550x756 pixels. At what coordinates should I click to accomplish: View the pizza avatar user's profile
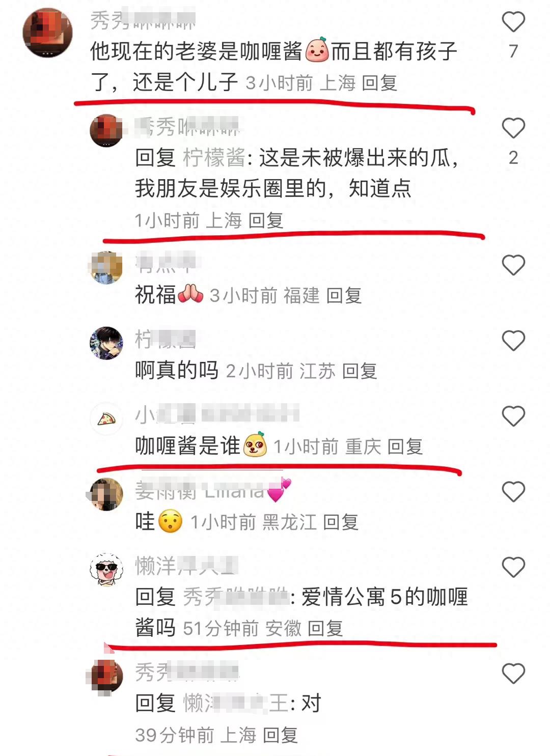click(x=106, y=419)
